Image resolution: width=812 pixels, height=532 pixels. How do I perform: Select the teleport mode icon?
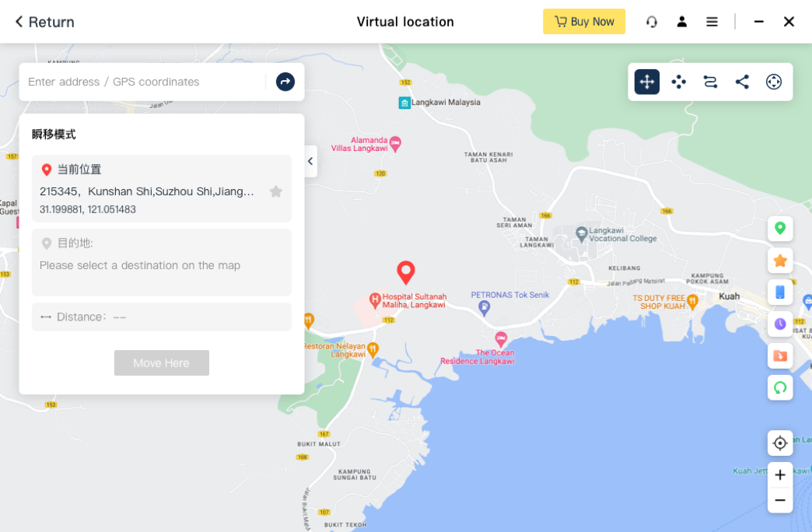pyautogui.click(x=647, y=82)
